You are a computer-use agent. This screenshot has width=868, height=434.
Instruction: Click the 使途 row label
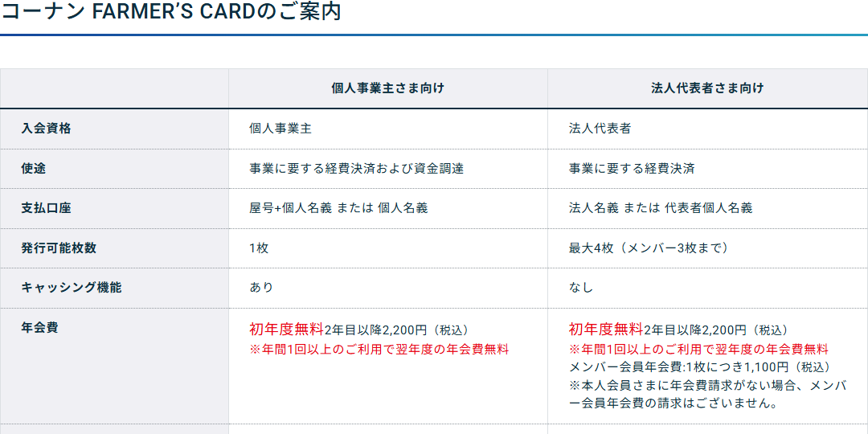[x=33, y=168]
